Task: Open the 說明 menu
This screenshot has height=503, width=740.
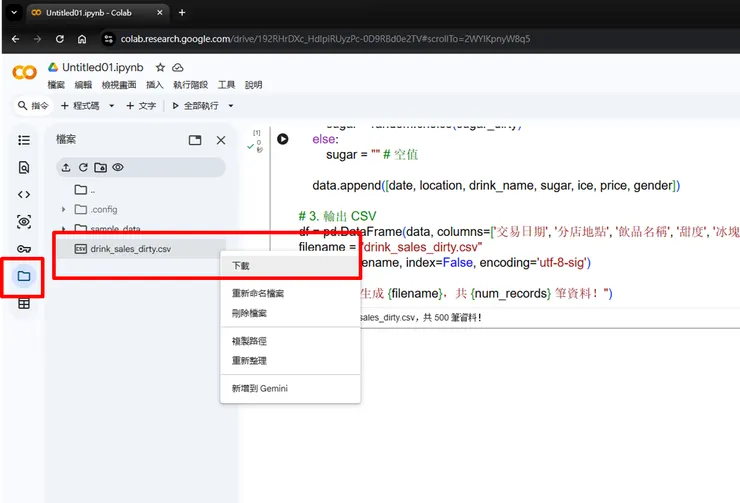Action: coord(253,85)
